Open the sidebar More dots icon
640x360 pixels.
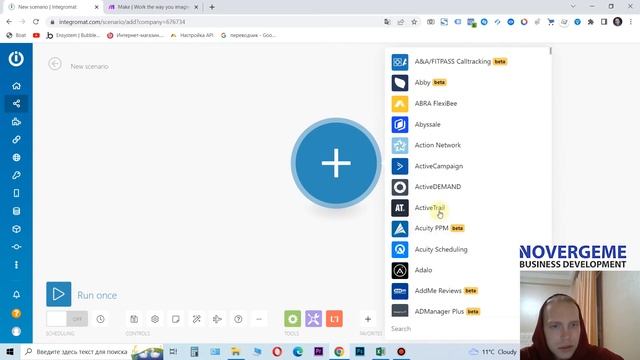[16, 265]
